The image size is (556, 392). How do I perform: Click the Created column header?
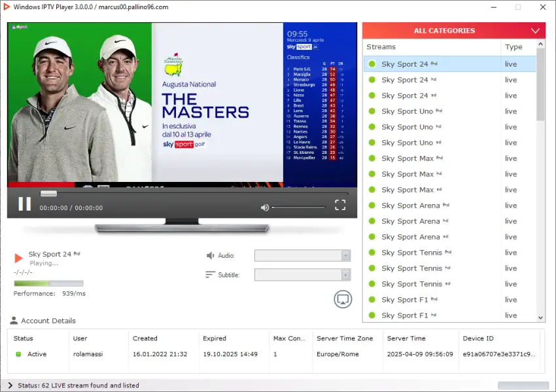tap(145, 338)
